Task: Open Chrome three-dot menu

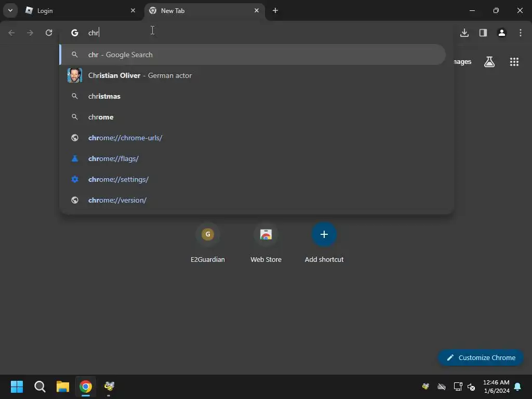Action: click(520, 33)
